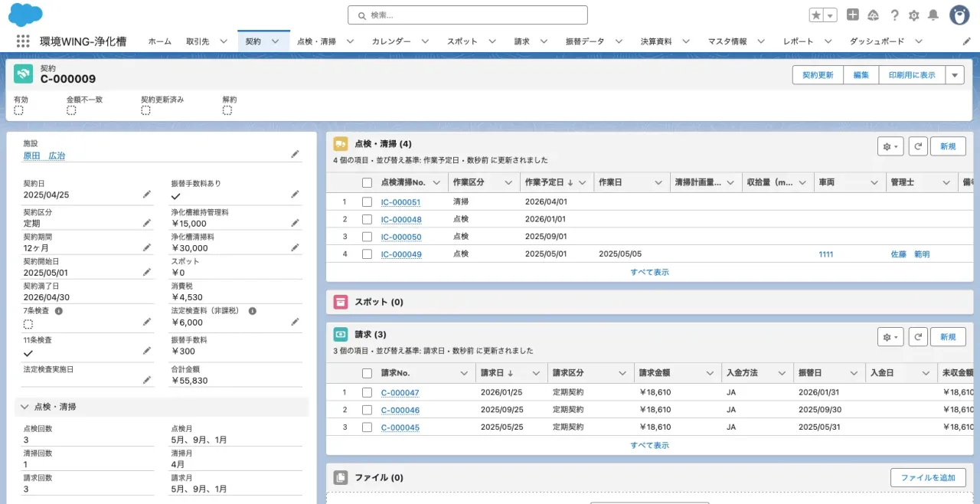Image resolution: width=980 pixels, height=504 pixels.
Task: Edit the 契約区分 field pencil
Action: pyautogui.click(x=147, y=223)
